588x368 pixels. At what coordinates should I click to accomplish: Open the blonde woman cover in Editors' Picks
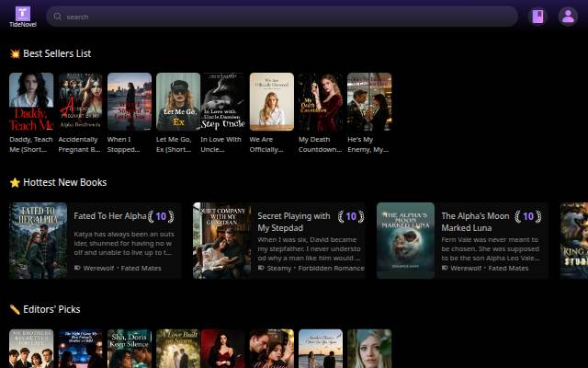click(369, 349)
